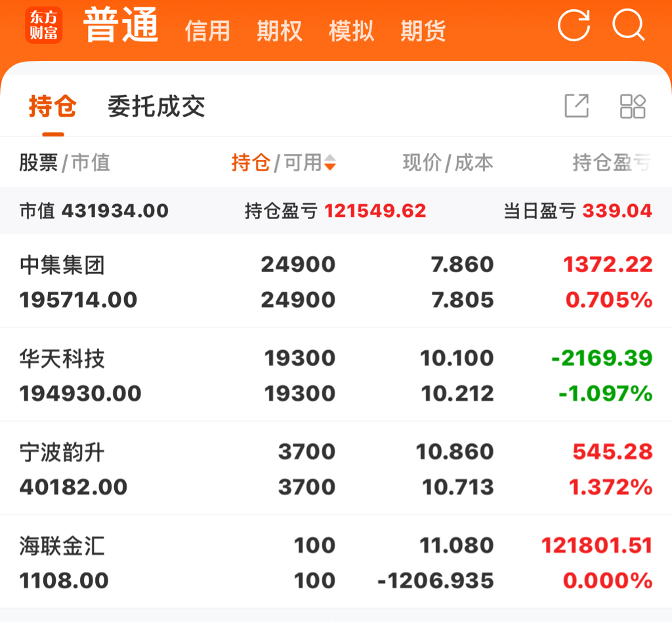The height and width of the screenshot is (623, 672).
Task: Tap 华天科技 current price 10.100
Action: [x=457, y=357]
